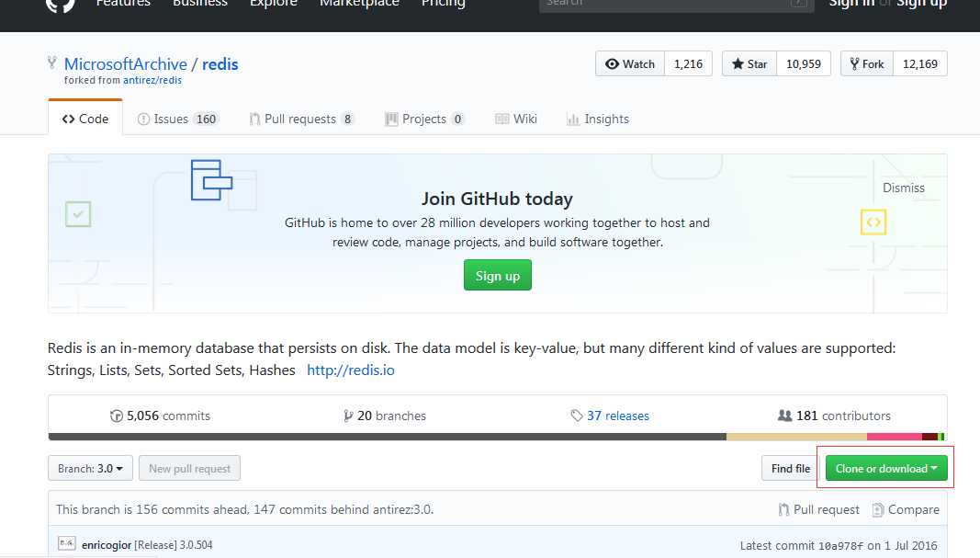Click the Issues tab exclamation icon

tap(143, 119)
